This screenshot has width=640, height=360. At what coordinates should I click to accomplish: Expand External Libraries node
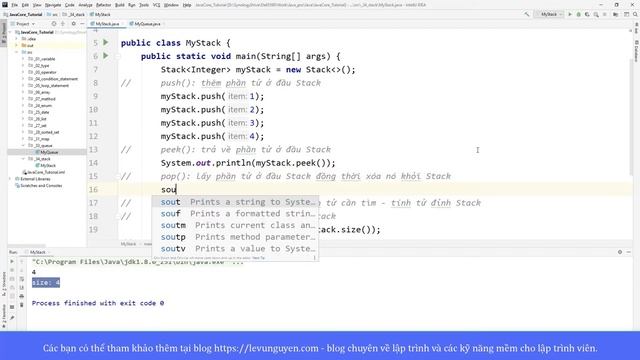point(11,179)
